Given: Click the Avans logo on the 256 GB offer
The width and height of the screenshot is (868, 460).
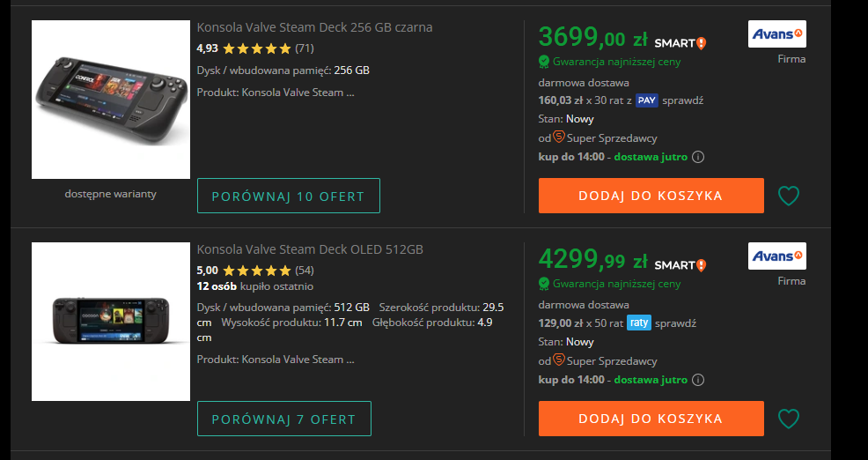Looking at the screenshot, I should coord(776,33).
